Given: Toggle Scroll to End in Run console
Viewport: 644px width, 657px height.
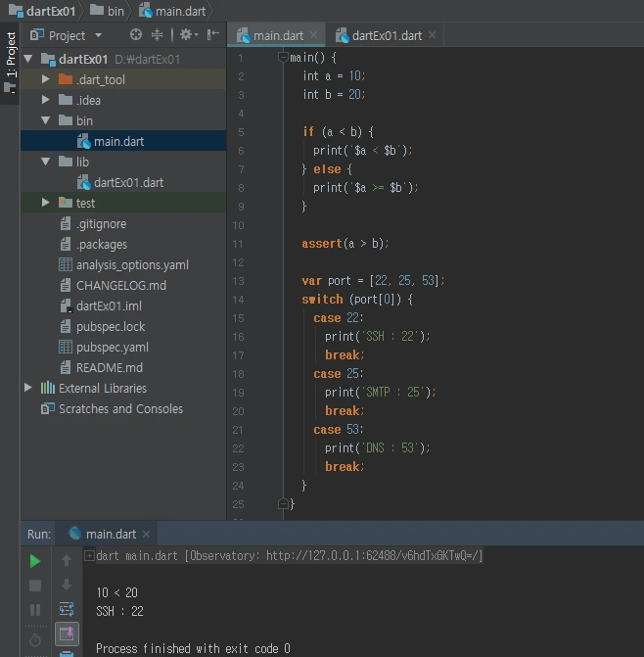Looking at the screenshot, I should point(67,634).
